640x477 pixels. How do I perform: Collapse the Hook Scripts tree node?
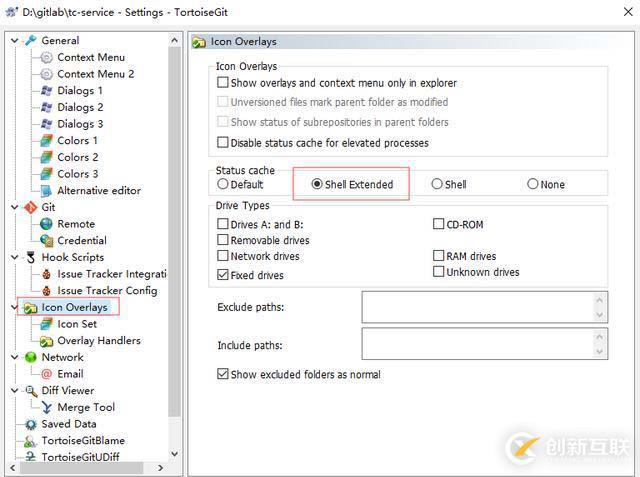coord(15,257)
